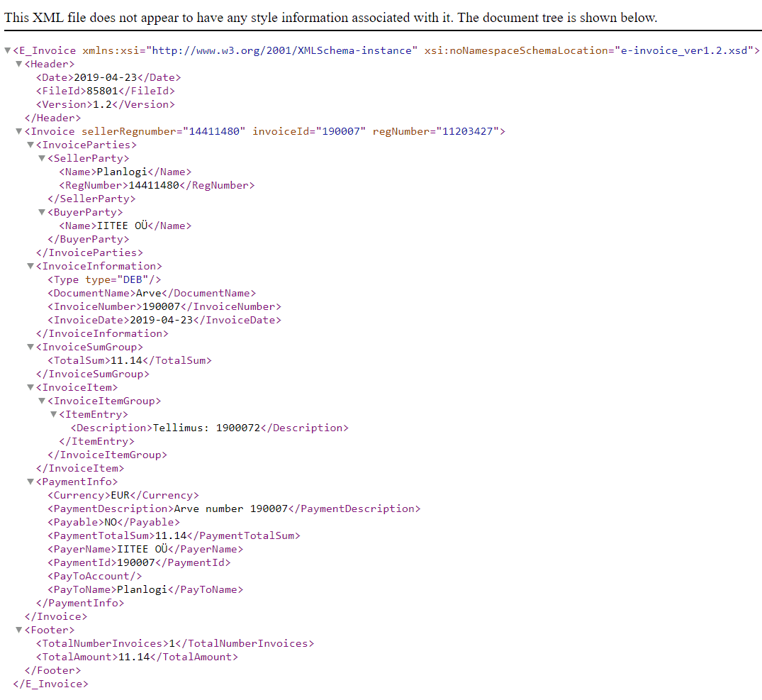
Task: Click the buyer Name value IITEE OÜ
Action: [122, 226]
